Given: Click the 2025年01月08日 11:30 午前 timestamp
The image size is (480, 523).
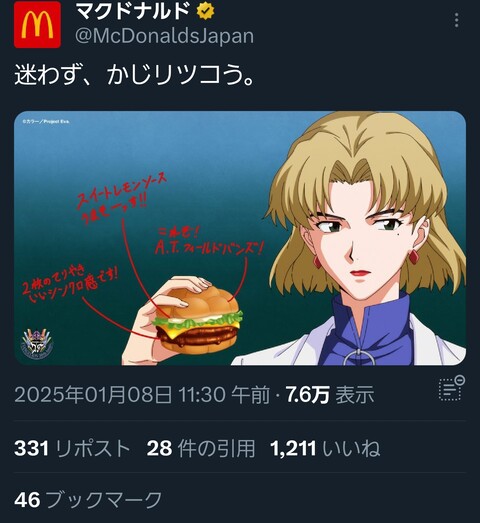Looking at the screenshot, I should pos(142,395).
